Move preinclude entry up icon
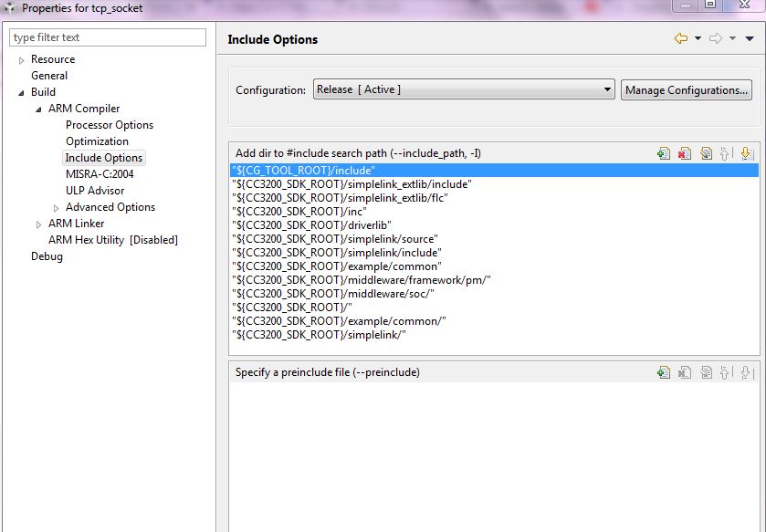Viewport: 766px width, 532px height. tap(725, 373)
